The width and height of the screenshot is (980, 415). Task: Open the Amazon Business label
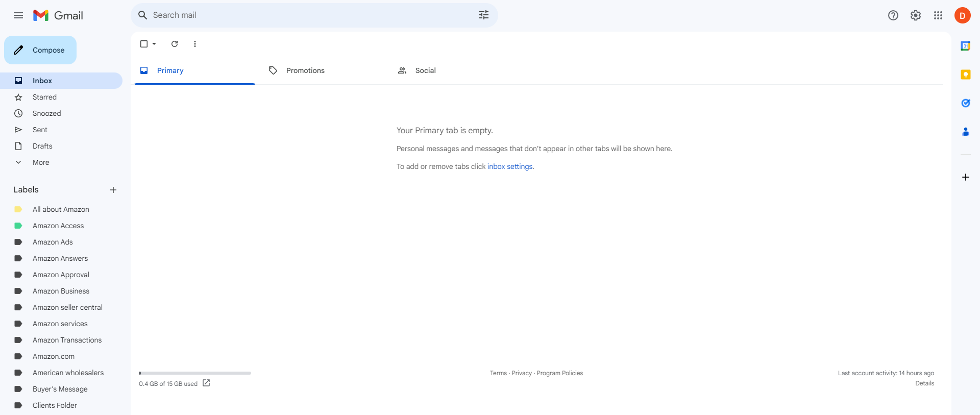point(61,291)
